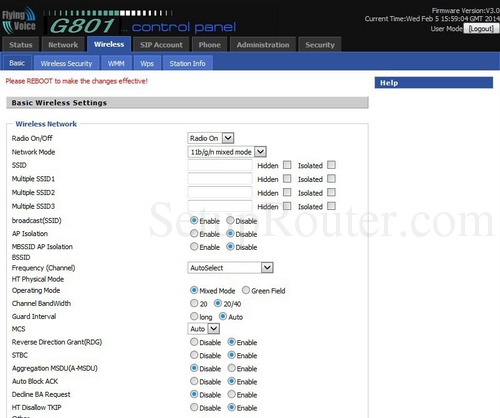
Task: Click the Flying Voice logo
Action: click(19, 21)
